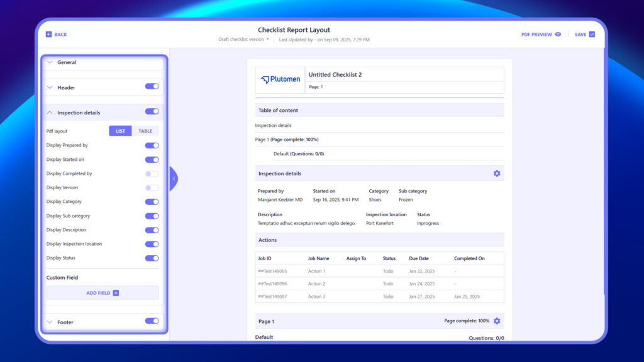Click Margaret Keebler MD value
The width and height of the screenshot is (644, 362).
pyautogui.click(x=280, y=200)
